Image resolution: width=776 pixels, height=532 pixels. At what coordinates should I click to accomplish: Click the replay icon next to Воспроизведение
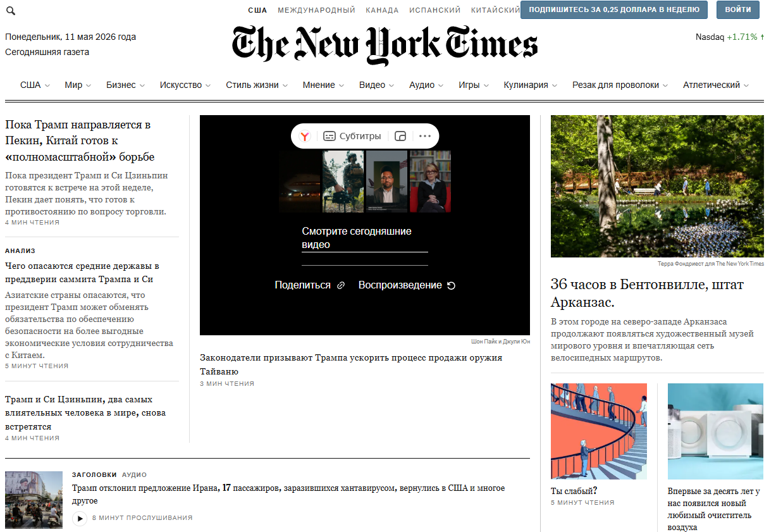(x=451, y=285)
